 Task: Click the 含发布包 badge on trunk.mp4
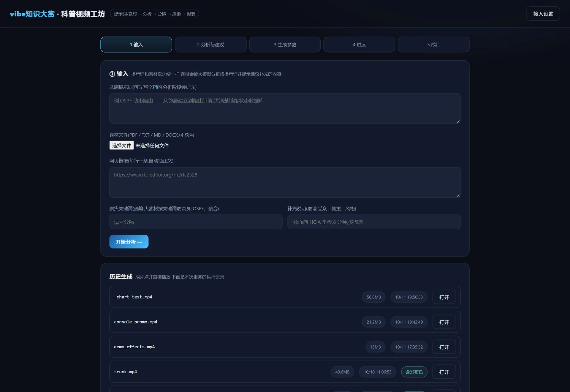pyautogui.click(x=414, y=372)
